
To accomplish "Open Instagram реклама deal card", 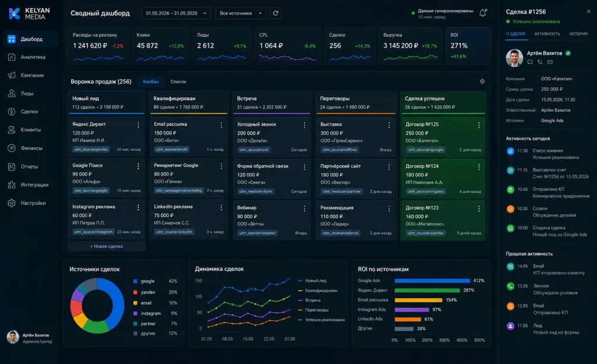I will [107, 219].
